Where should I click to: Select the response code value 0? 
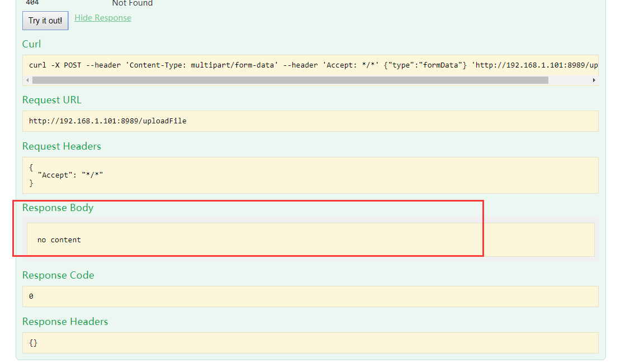pos(30,296)
